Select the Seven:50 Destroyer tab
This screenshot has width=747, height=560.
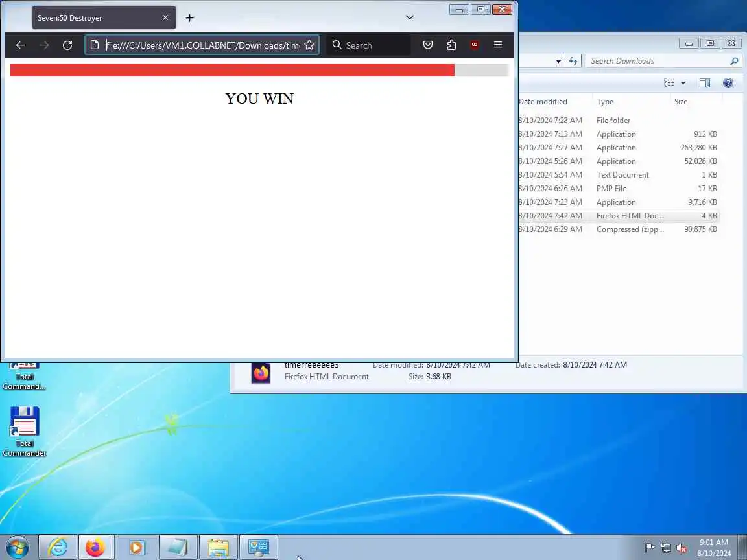tap(104, 17)
